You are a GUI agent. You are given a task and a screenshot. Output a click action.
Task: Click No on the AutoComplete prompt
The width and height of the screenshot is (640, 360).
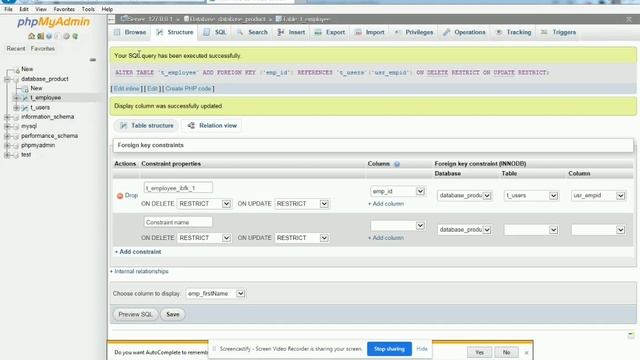coord(506,352)
